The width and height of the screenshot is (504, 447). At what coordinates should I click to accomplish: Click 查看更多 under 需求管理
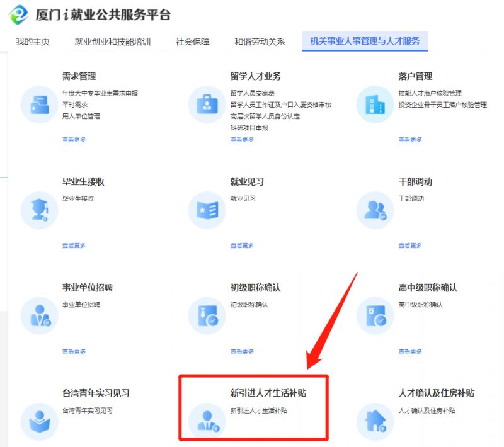[x=74, y=140]
